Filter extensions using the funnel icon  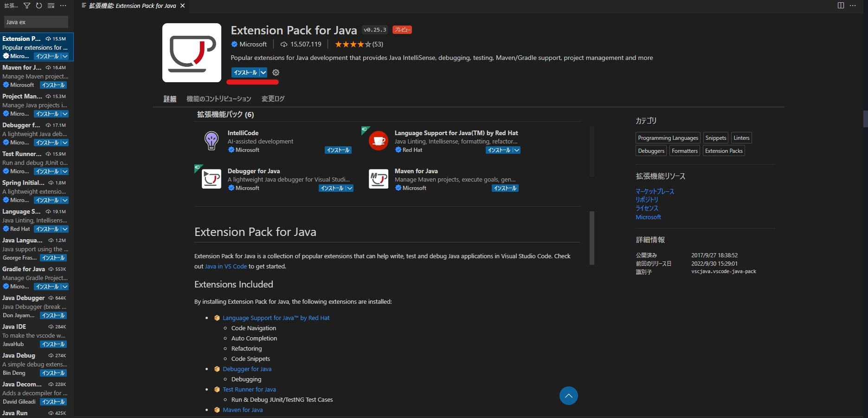coord(27,6)
